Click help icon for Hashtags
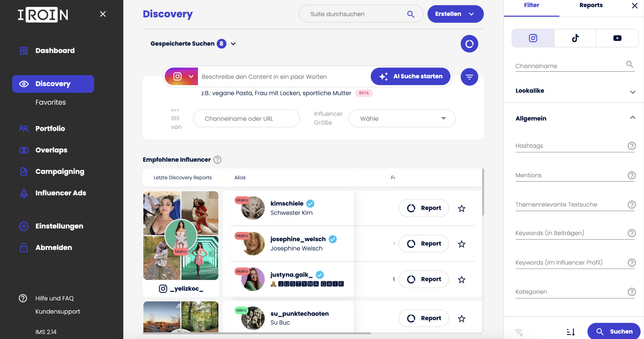The height and width of the screenshot is (339, 644). coord(631,146)
